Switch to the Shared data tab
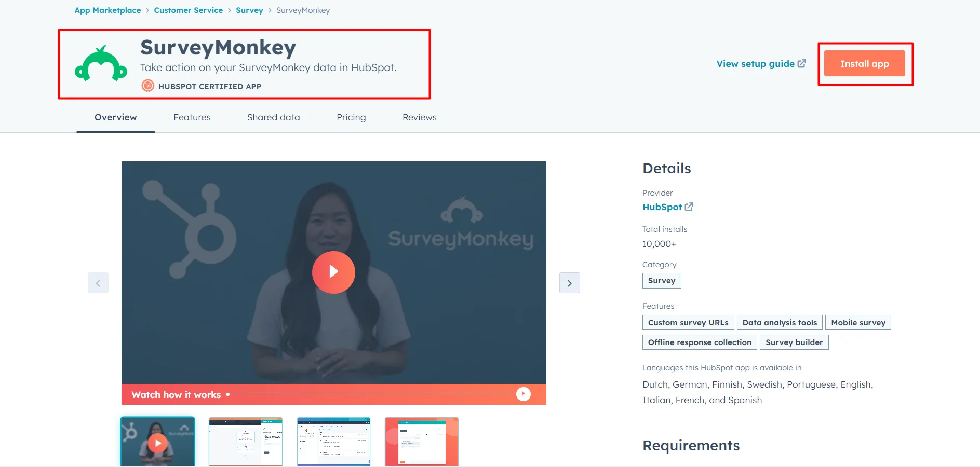The width and height of the screenshot is (980, 467). [274, 117]
